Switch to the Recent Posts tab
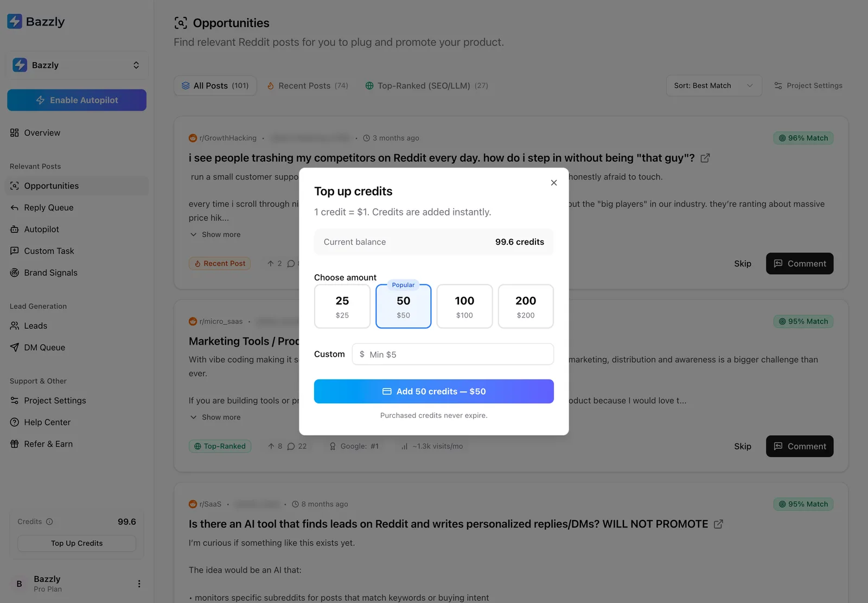868x603 pixels. point(308,86)
